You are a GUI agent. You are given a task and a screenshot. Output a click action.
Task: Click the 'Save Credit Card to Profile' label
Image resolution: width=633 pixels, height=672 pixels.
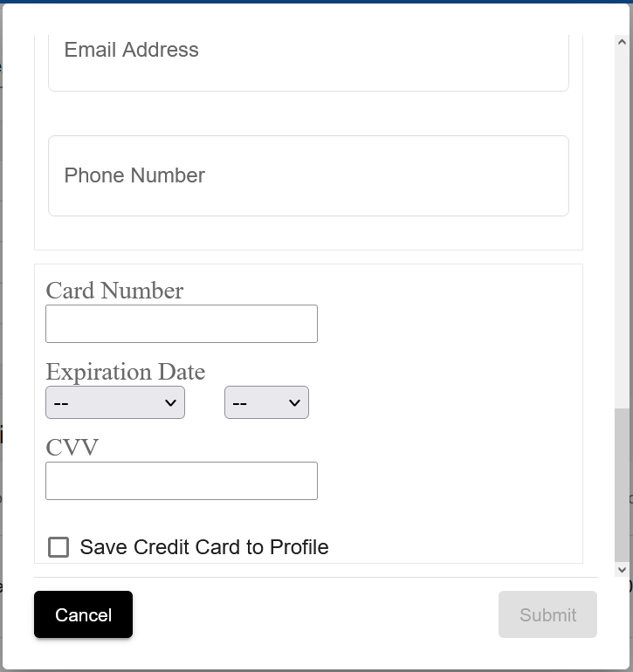coord(204,547)
